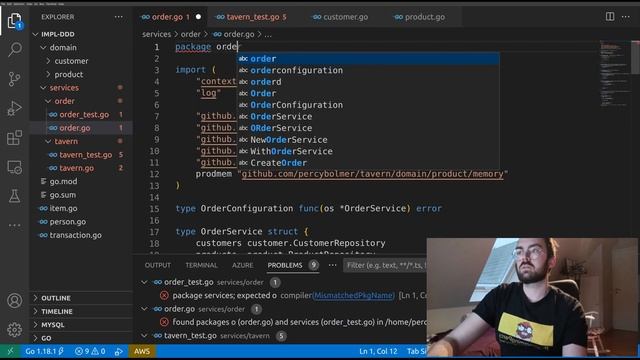This screenshot has height=360, width=640.
Task: Expand the GO section
Action: pyautogui.click(x=46, y=338)
